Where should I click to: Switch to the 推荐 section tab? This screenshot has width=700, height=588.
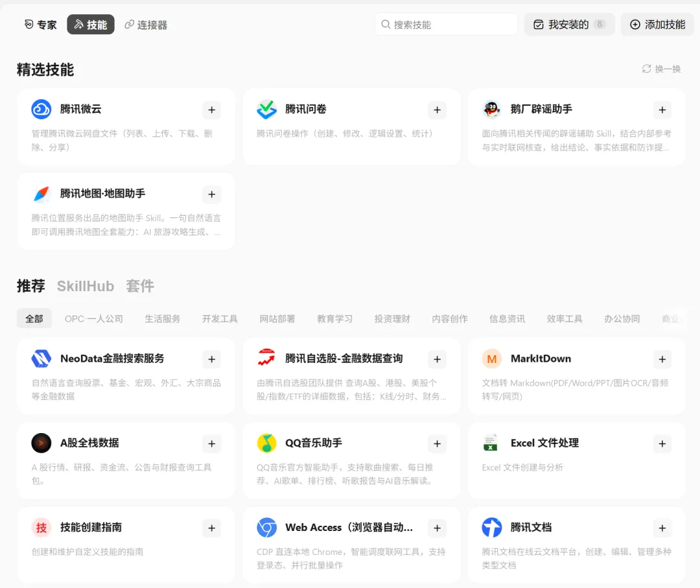pos(31,286)
